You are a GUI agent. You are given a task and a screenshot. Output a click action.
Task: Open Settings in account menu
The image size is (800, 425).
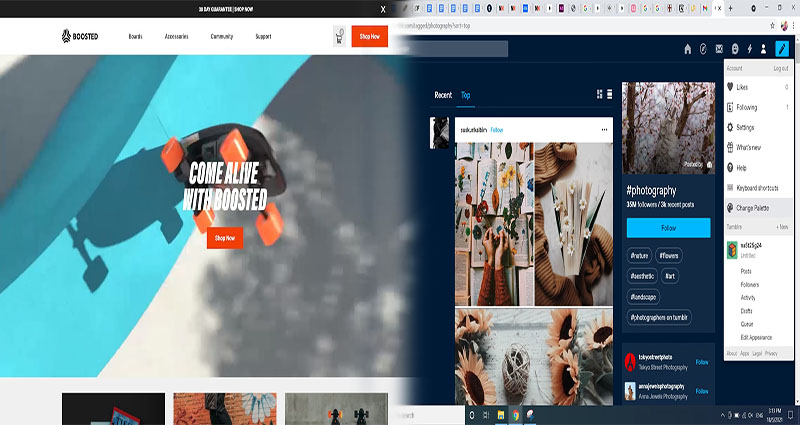759,128
